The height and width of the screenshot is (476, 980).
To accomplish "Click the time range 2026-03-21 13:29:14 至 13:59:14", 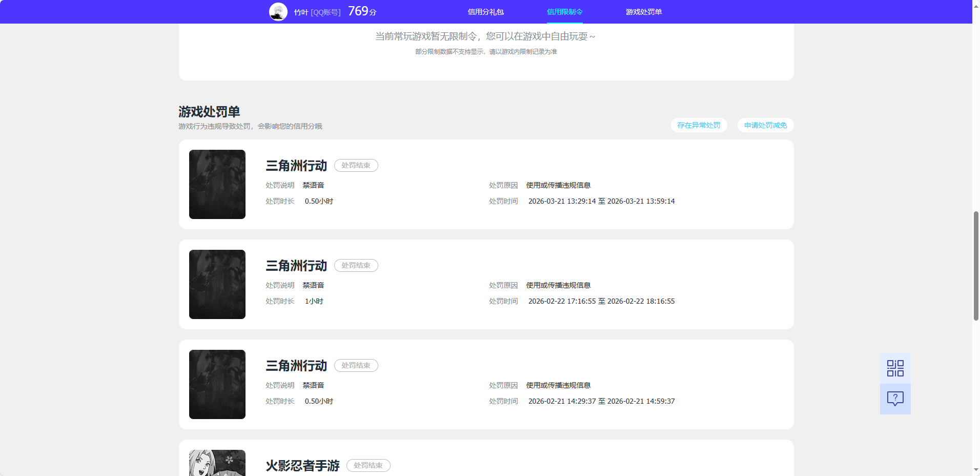I will point(602,201).
